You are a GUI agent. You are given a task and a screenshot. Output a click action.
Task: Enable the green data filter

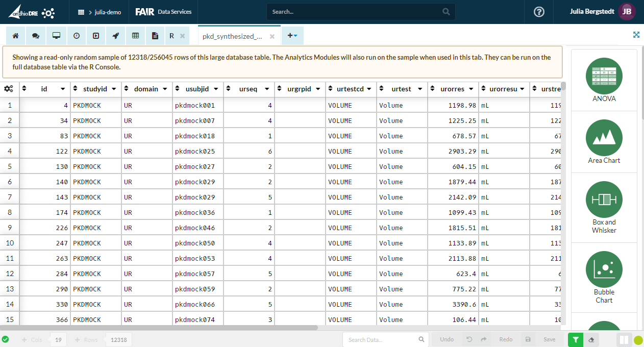(x=576, y=339)
